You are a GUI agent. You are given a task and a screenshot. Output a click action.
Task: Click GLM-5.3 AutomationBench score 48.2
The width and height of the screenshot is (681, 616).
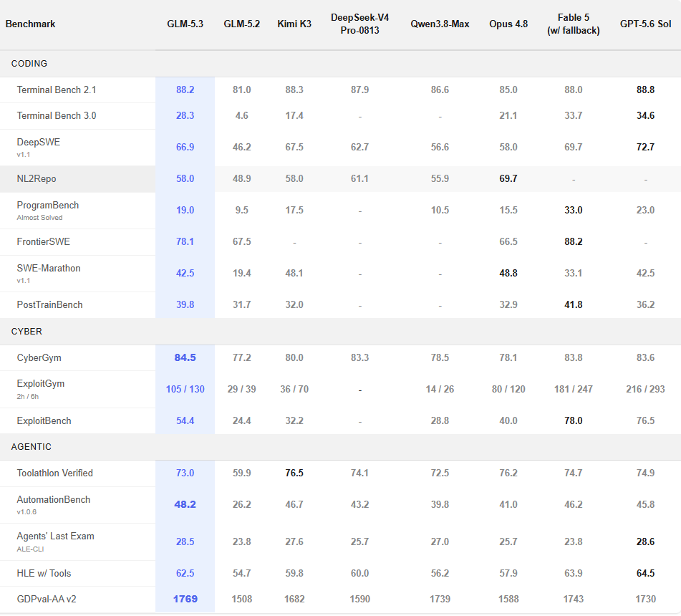(185, 505)
